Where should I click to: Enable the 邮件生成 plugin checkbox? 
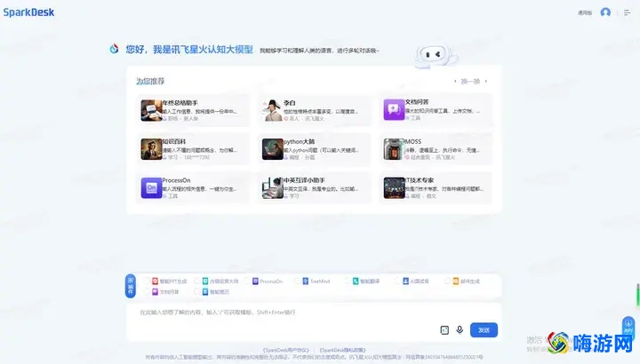tap(447, 281)
